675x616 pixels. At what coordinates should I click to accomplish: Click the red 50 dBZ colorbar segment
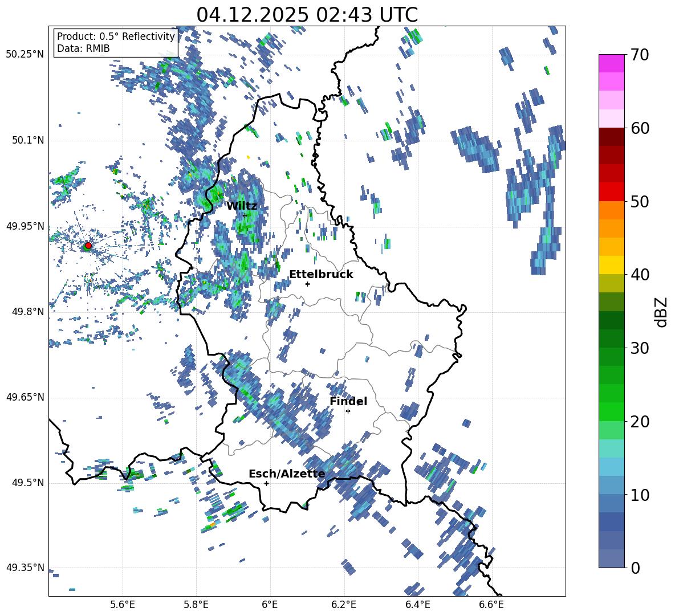611,192
